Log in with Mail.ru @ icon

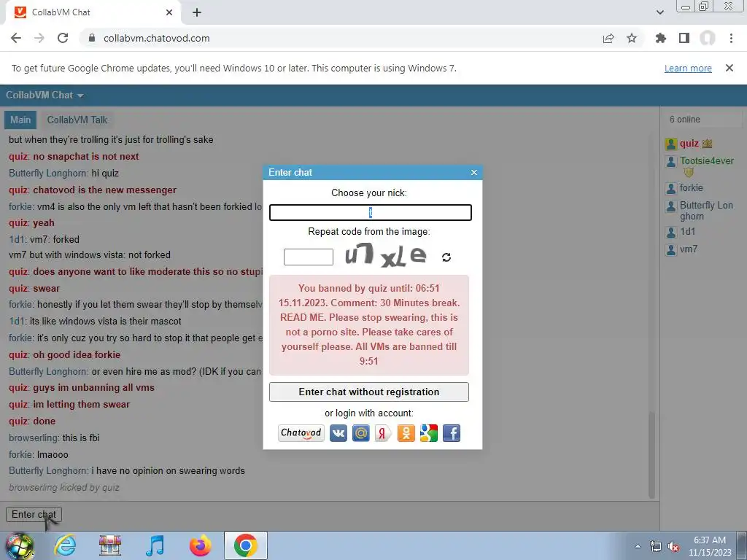pyautogui.click(x=361, y=433)
